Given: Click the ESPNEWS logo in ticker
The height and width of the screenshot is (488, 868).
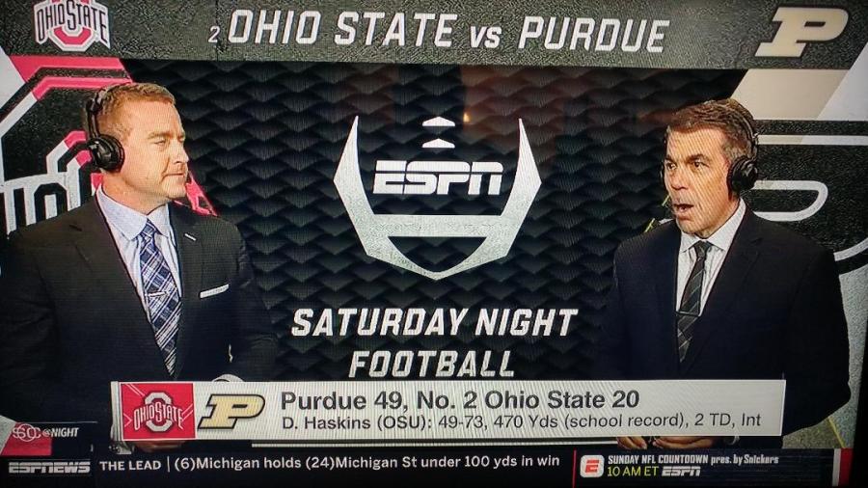Looking at the screenshot, I should (49, 468).
